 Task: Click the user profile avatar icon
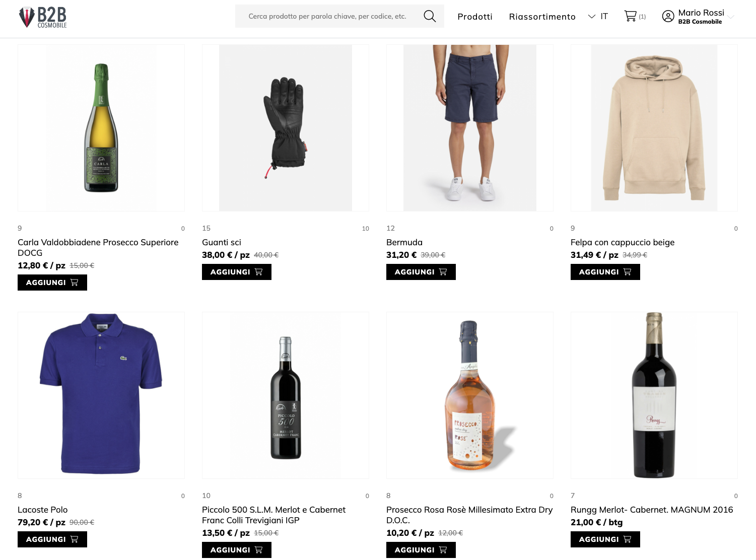coord(668,17)
